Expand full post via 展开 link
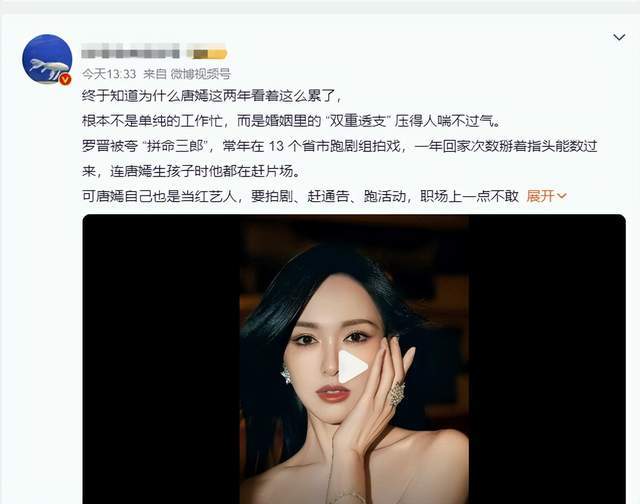This screenshot has height=504, width=640. coord(540,196)
